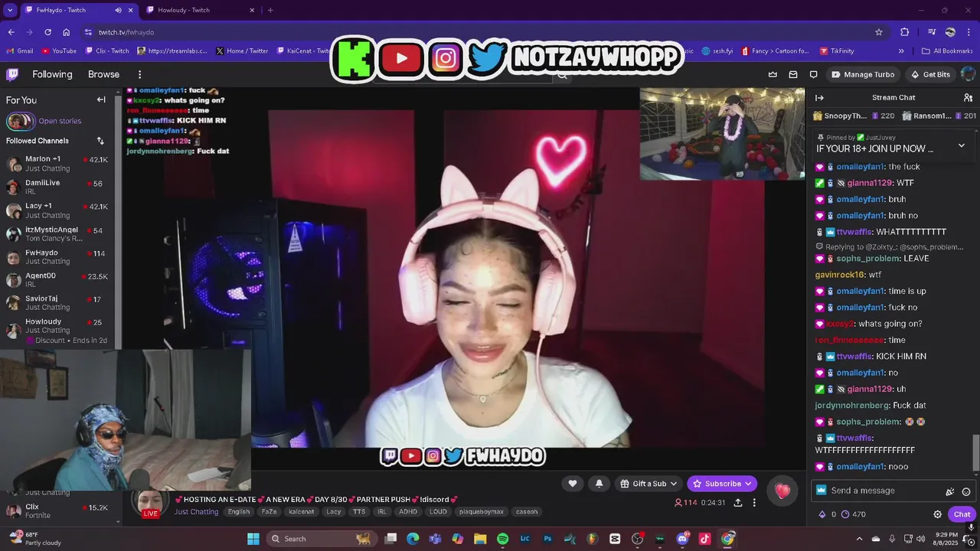The height and width of the screenshot is (551, 980).
Task: Sort the Followed Channels list
Action: point(100,141)
